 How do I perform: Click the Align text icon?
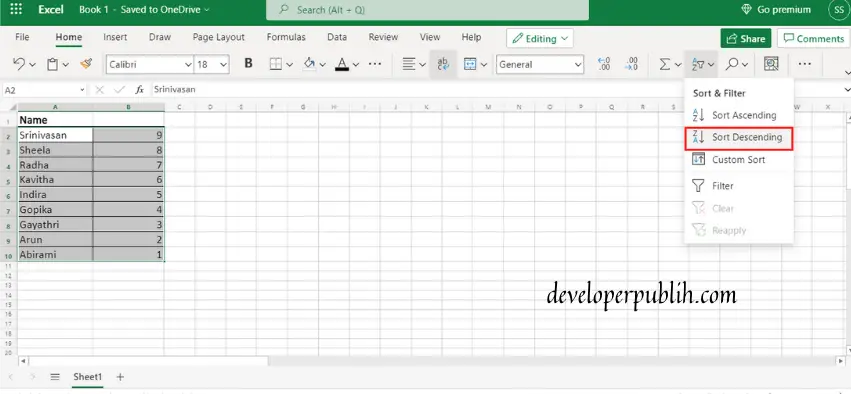409,64
